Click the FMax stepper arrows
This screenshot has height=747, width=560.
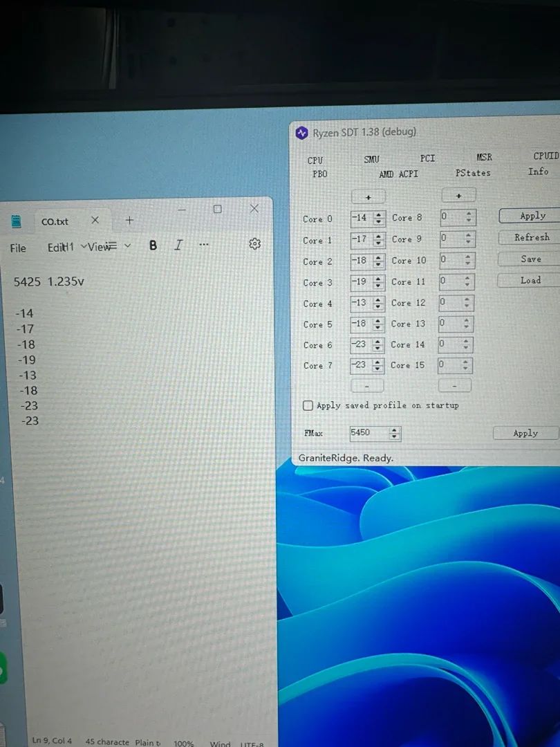click(394, 433)
